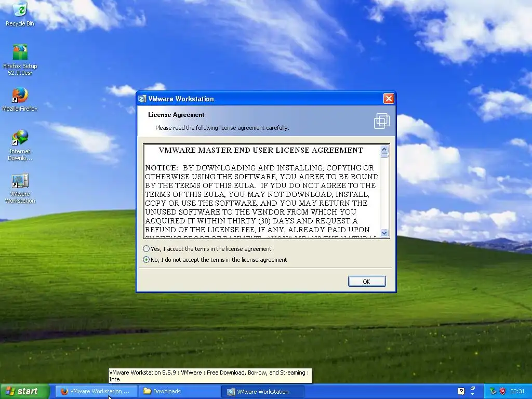Select 'Yes, I accept the terms' radio button

pos(146,249)
